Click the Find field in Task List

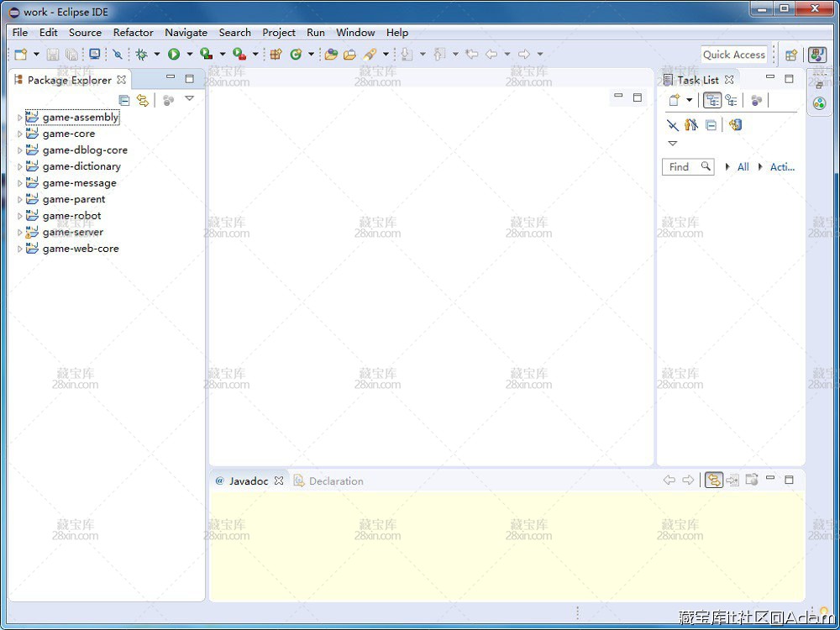coord(689,167)
